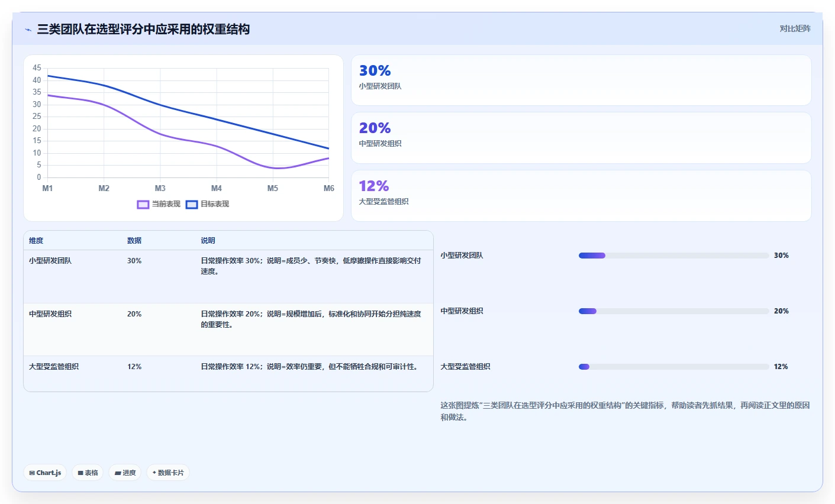Click the 30% 小型研发团队 stat card

581,80
